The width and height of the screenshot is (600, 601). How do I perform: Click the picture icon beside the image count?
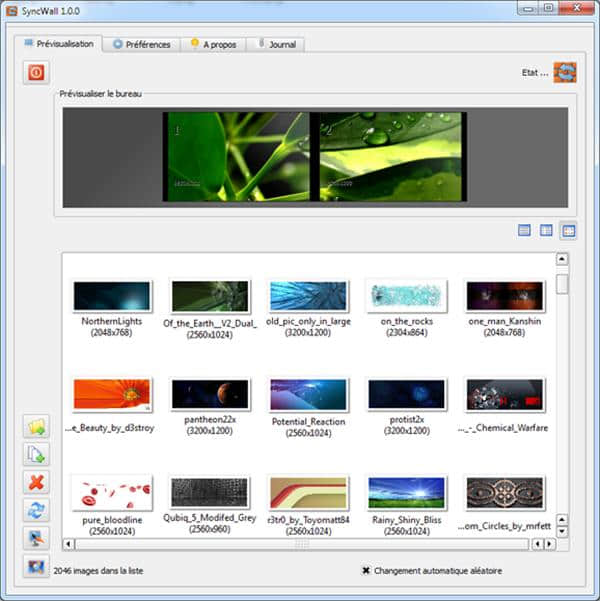point(36,569)
